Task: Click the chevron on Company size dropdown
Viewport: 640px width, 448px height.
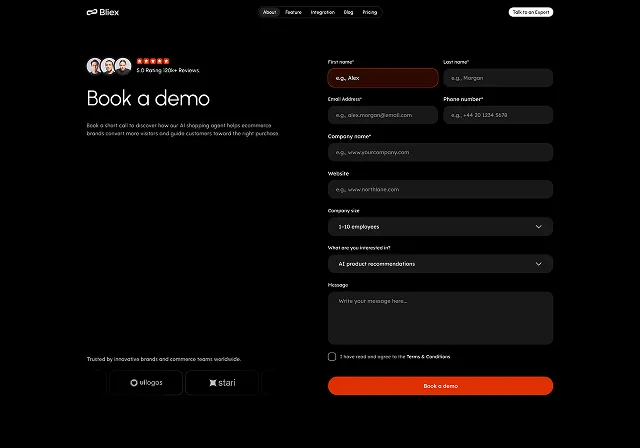Action: pos(539,226)
